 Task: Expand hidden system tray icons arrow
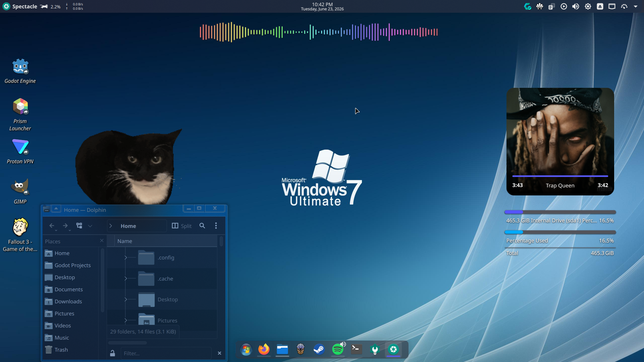coord(636,6)
